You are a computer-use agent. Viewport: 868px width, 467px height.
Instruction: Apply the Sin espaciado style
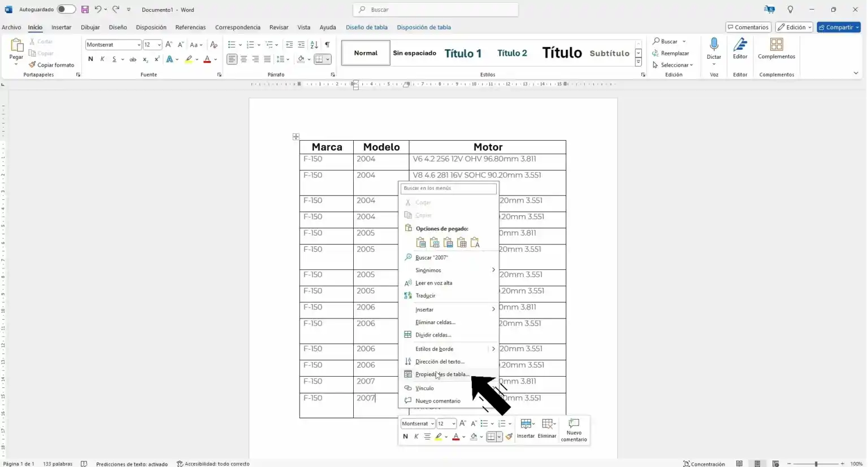point(414,53)
